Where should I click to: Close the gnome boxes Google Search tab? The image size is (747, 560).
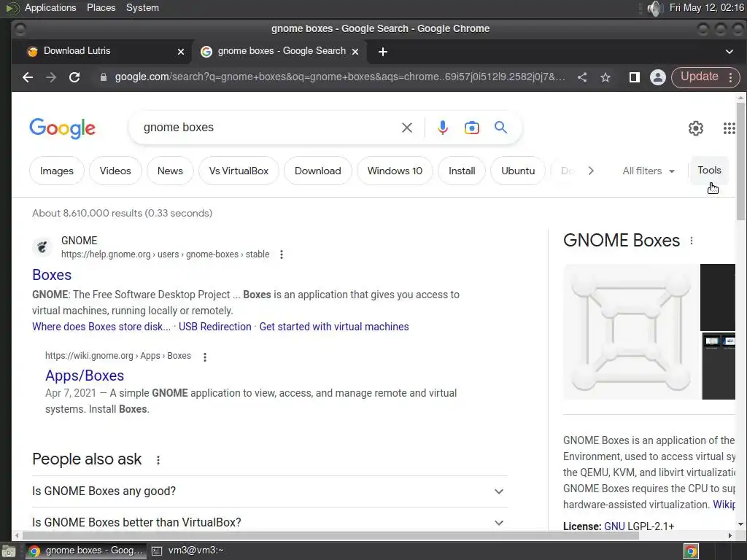(x=355, y=52)
